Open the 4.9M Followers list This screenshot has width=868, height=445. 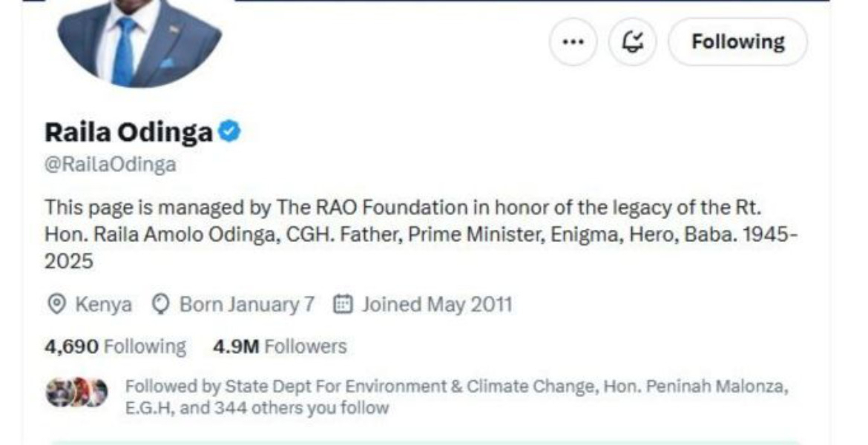(x=277, y=345)
